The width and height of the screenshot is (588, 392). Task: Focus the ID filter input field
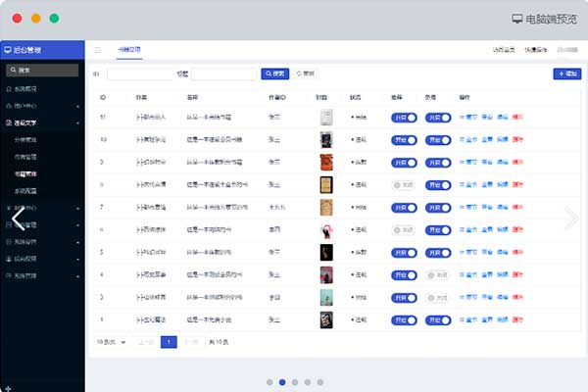point(140,73)
